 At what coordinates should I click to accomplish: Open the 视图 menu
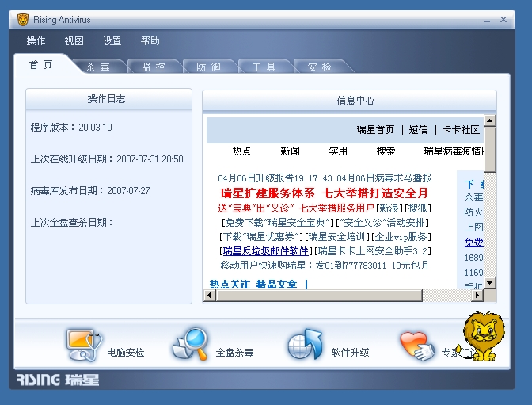(x=74, y=41)
